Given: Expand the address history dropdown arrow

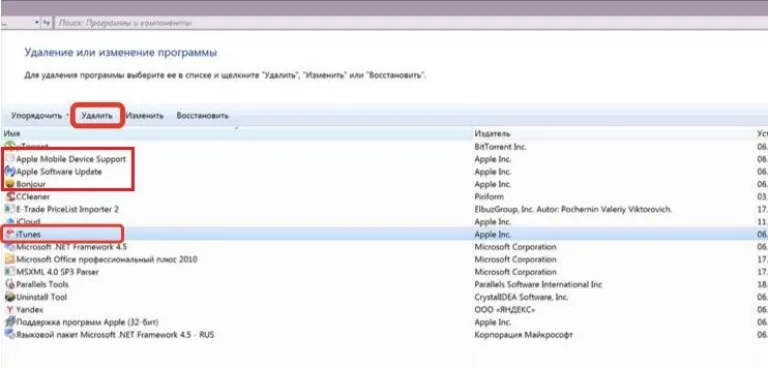Looking at the screenshot, I should pos(37,23).
